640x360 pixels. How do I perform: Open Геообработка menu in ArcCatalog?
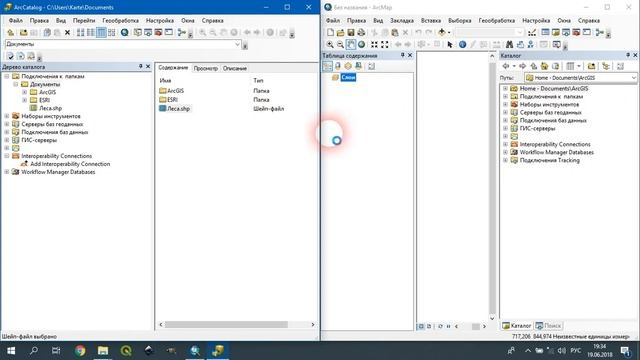tap(120, 20)
